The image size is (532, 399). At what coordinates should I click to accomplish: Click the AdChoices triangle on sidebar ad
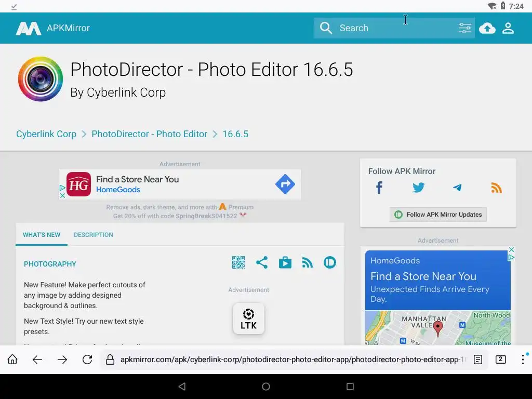point(511,258)
